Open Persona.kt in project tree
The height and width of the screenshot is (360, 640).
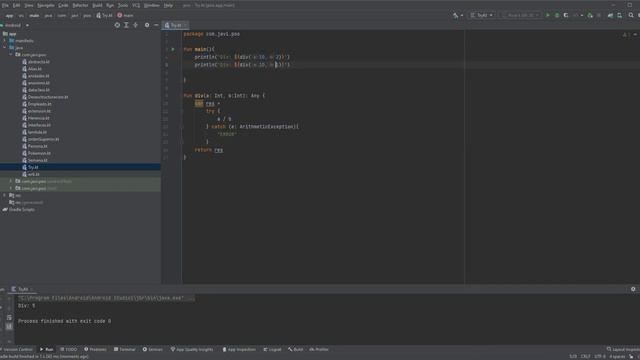pos(35,146)
